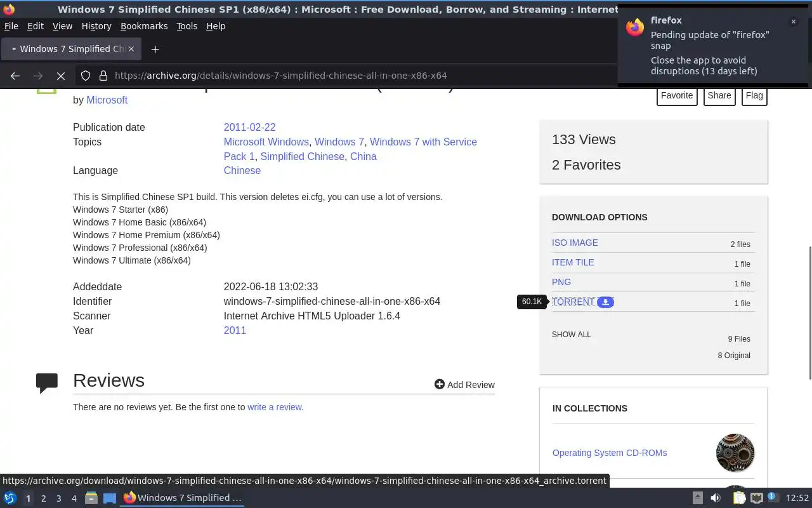812x508 pixels.
Task: Open the Help menu
Action: pyautogui.click(x=216, y=26)
